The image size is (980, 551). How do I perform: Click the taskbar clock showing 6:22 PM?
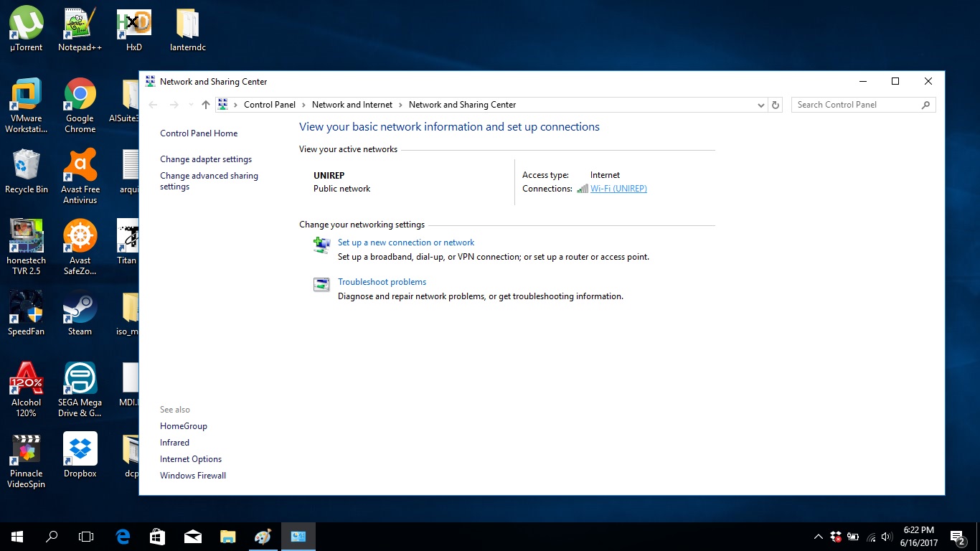(x=919, y=537)
